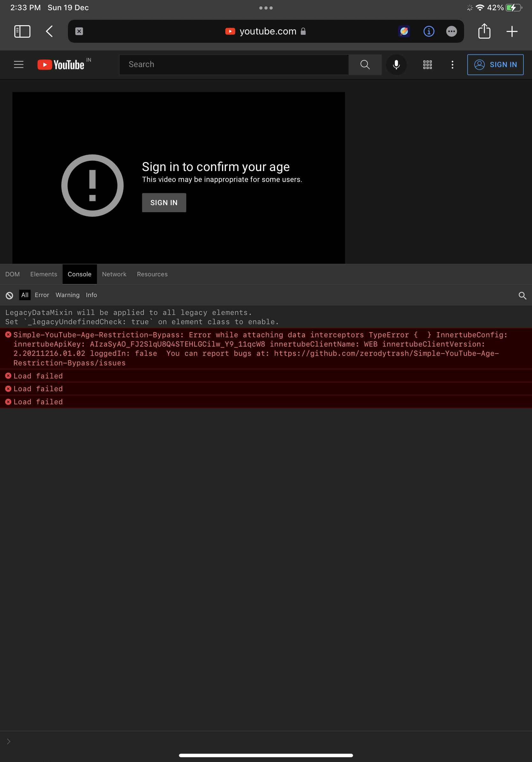Clear the console messages
The height and width of the screenshot is (762, 532).
point(9,295)
